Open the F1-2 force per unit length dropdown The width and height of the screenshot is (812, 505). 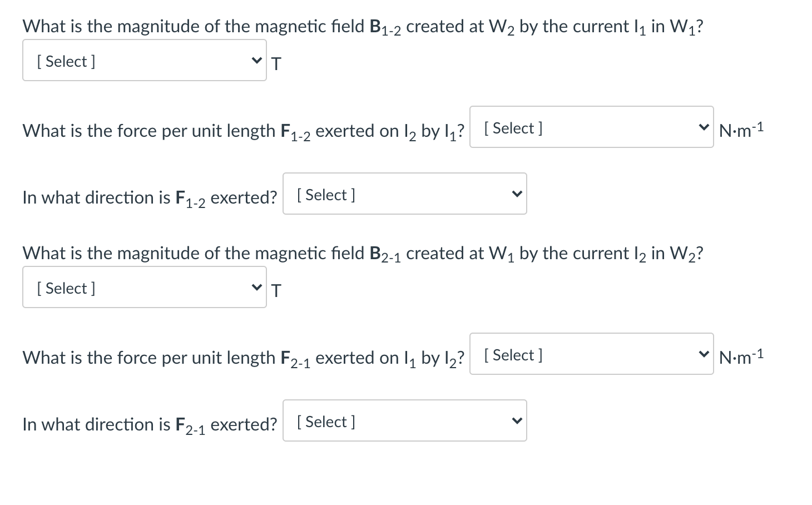point(591,127)
